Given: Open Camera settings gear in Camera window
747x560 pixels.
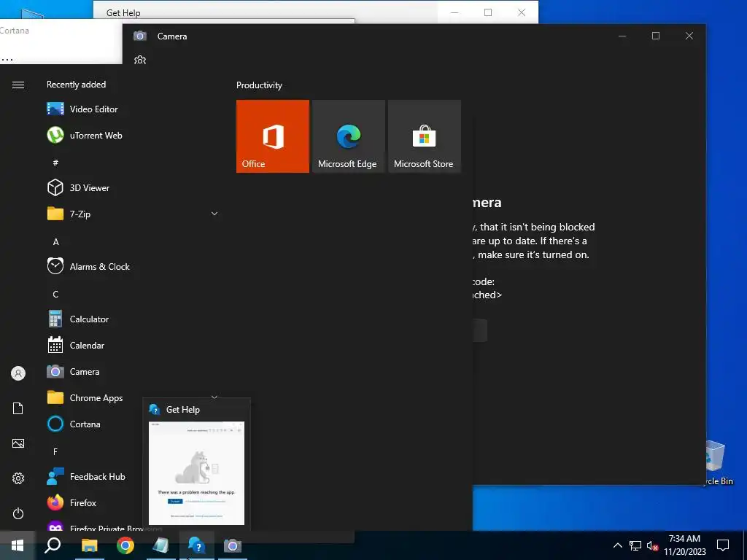Looking at the screenshot, I should pos(140,60).
